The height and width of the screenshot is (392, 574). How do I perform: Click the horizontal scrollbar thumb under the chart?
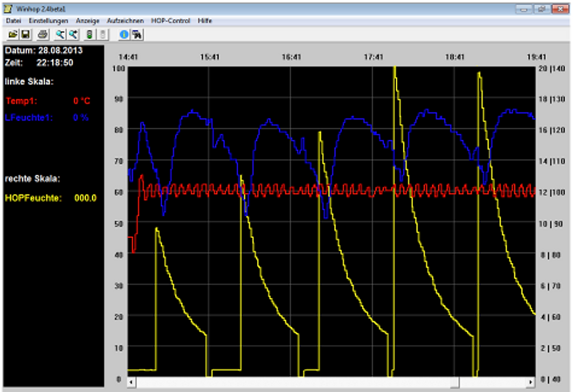(455, 383)
